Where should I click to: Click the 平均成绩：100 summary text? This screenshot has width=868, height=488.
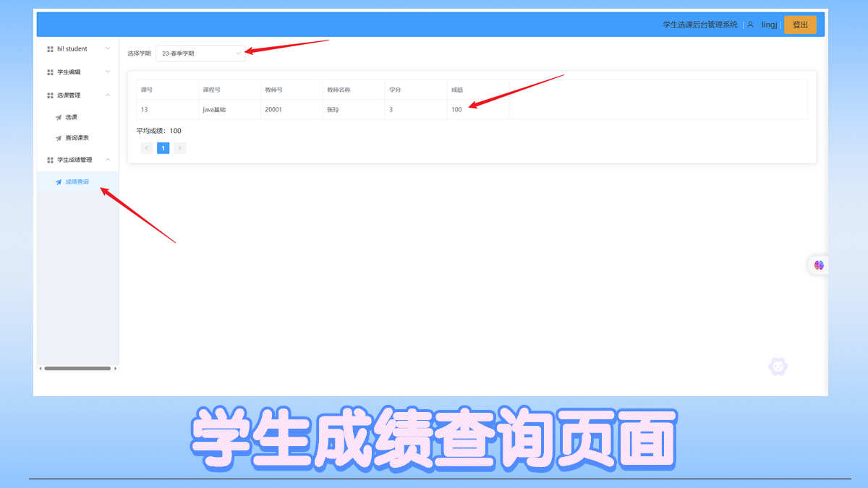tap(159, 131)
